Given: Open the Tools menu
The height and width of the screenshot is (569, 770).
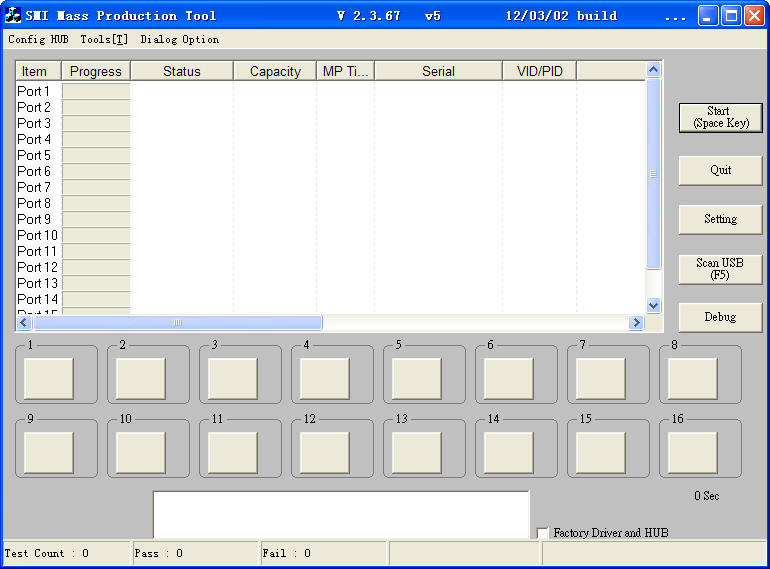Looking at the screenshot, I should [104, 39].
